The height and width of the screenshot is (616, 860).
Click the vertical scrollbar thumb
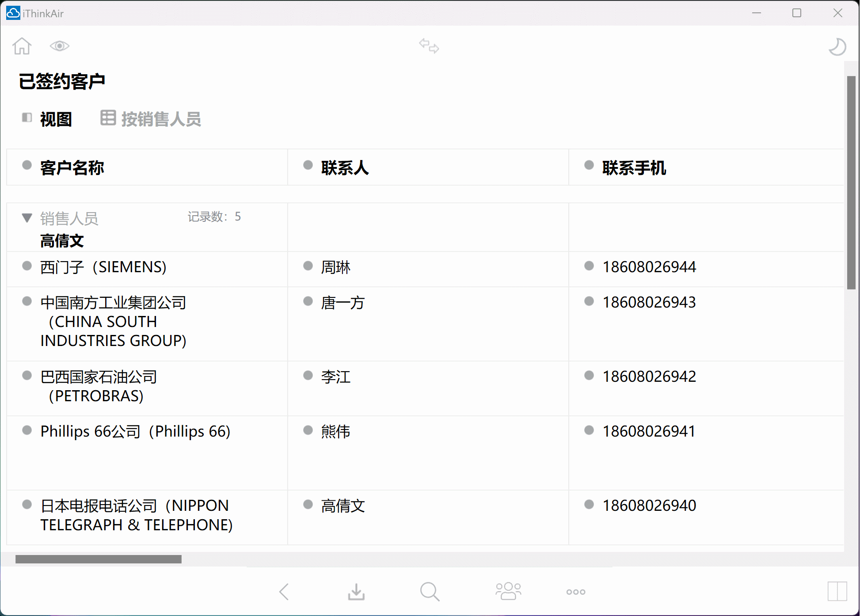click(851, 183)
